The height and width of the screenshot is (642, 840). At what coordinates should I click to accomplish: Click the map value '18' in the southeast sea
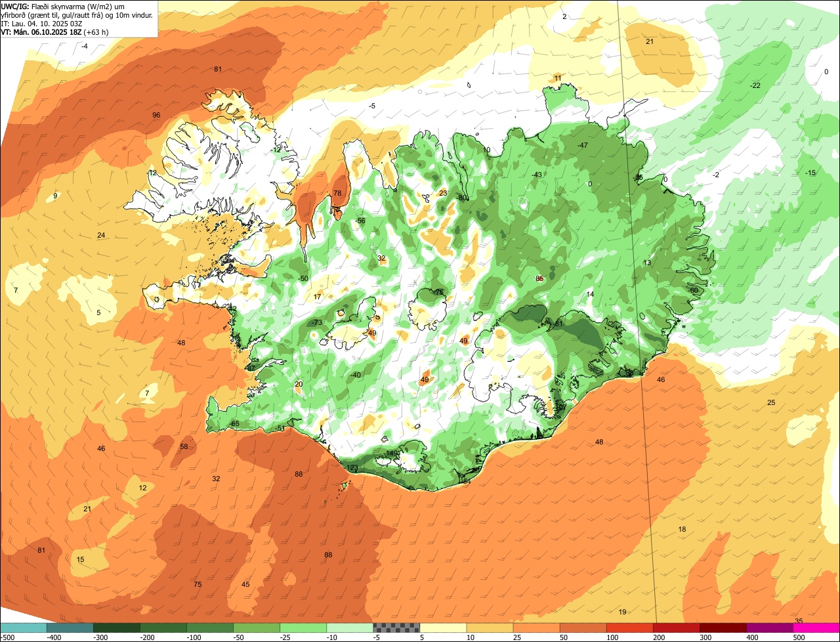tap(682, 529)
